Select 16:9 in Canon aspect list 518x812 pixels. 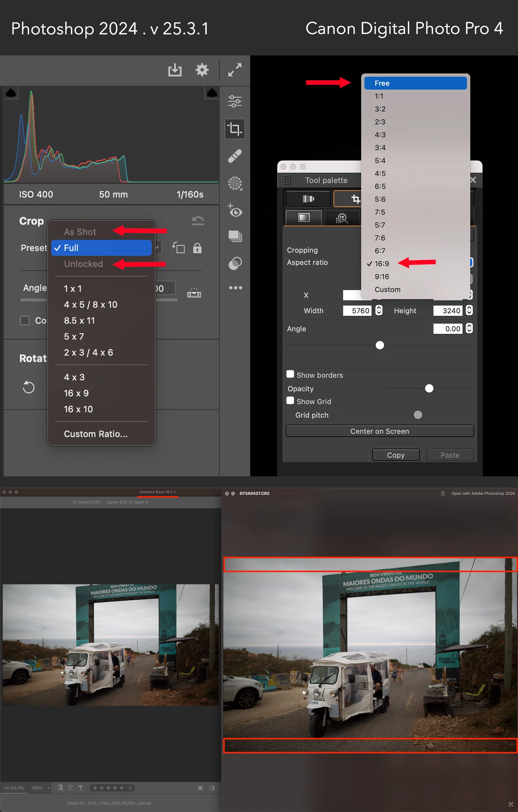[x=415, y=264]
